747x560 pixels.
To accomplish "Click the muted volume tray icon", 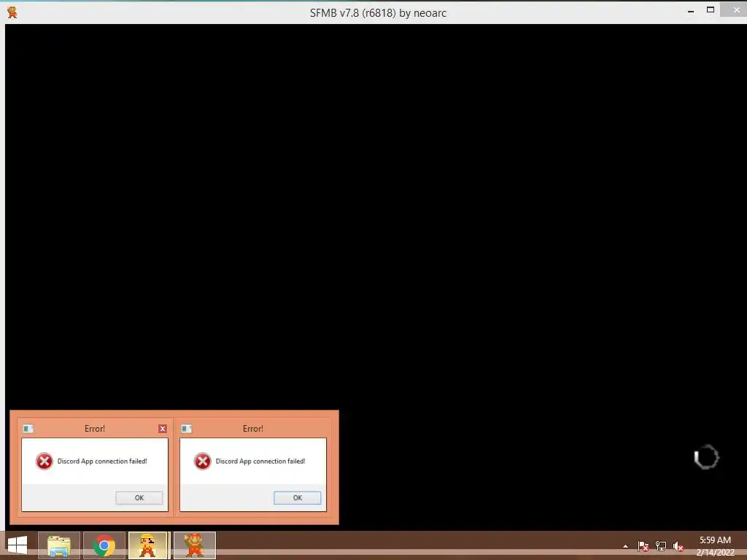I will 678,546.
